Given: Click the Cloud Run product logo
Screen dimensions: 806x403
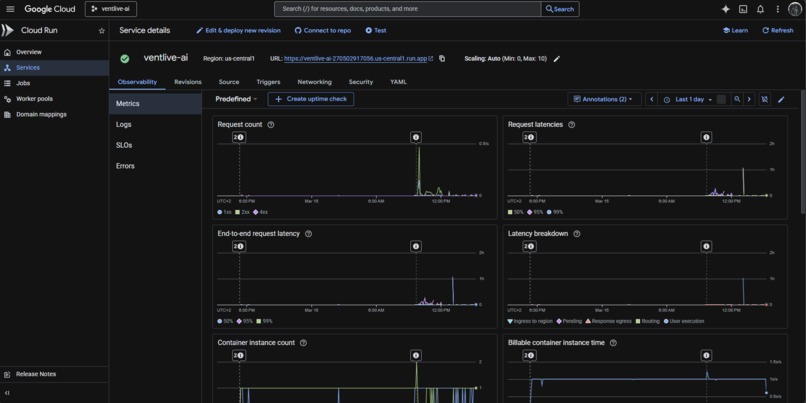Looking at the screenshot, I should tap(7, 30).
